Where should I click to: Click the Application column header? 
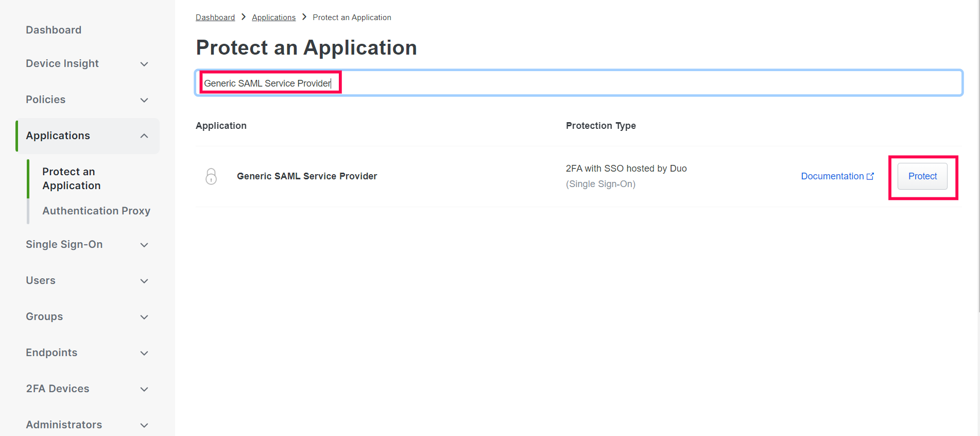point(221,126)
